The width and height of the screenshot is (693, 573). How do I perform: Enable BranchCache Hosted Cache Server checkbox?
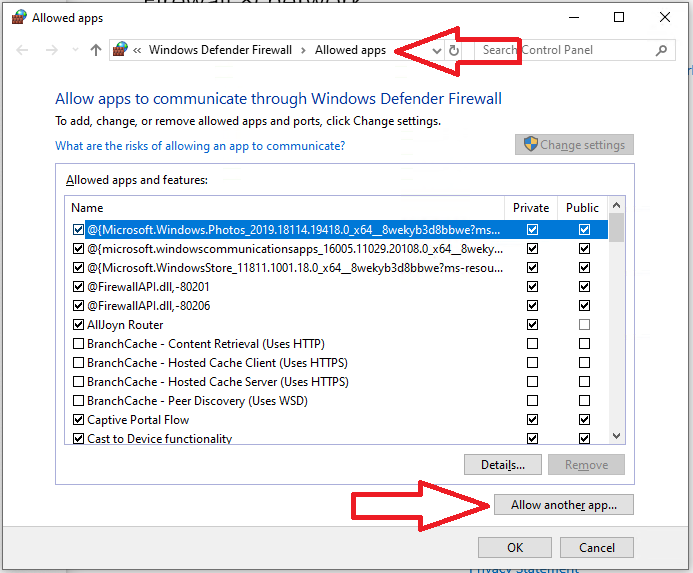tap(78, 382)
